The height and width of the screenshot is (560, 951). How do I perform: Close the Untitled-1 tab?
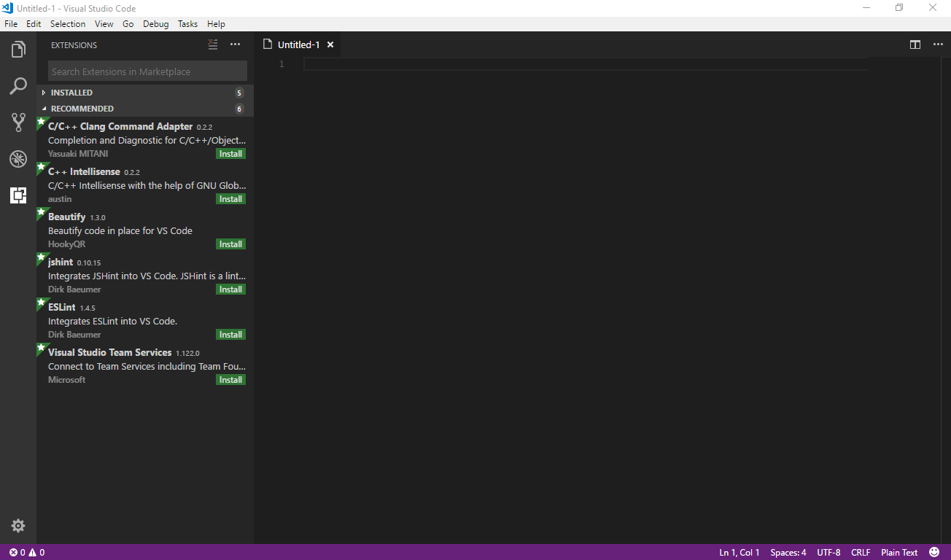(330, 44)
